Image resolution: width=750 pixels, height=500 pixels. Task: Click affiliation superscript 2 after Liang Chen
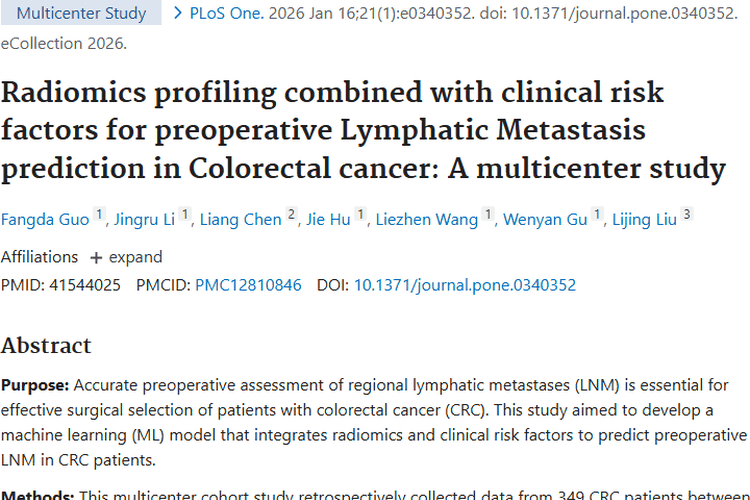[291, 215]
